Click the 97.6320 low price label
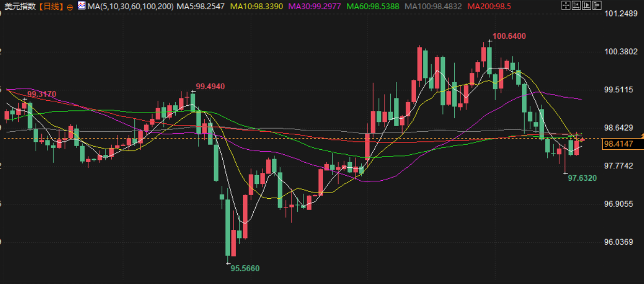This screenshot has height=284, width=644. [x=582, y=178]
